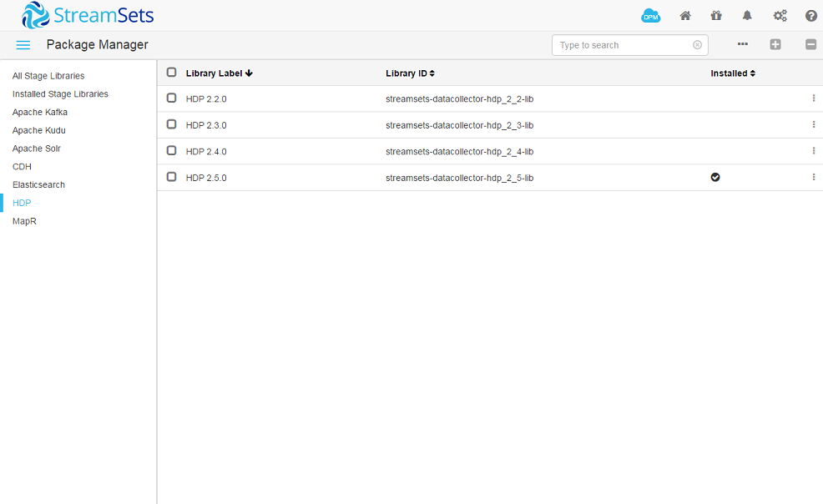Viewport: 823px width, 504px height.
Task: Open the settings gear icon
Action: (780, 15)
